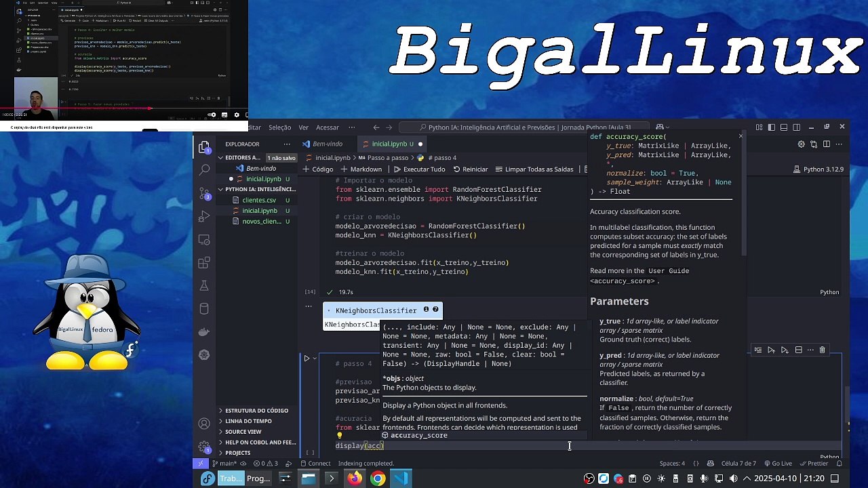The height and width of the screenshot is (488, 868).
Task: Click Executar Tudo to run all cells
Action: (418, 169)
